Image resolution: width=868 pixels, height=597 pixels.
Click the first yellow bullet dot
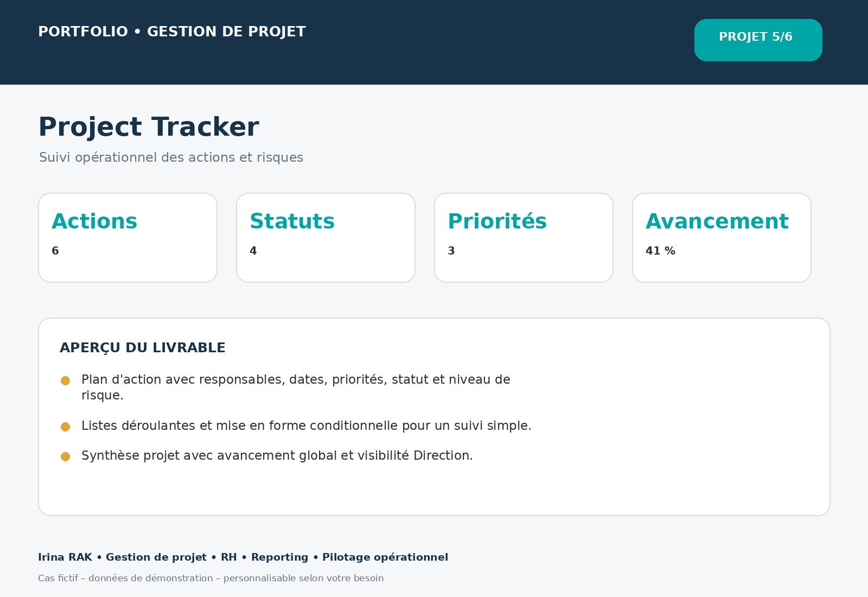tap(65, 380)
